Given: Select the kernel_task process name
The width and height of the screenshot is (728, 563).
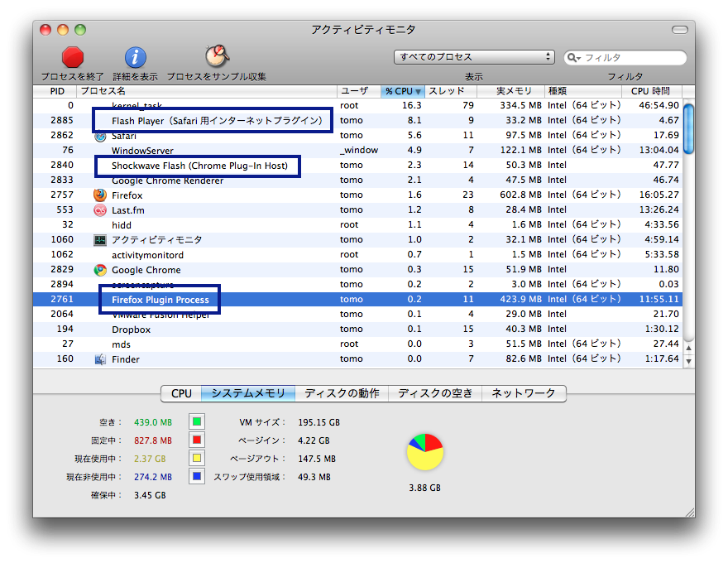Looking at the screenshot, I should pyautogui.click(x=137, y=106).
